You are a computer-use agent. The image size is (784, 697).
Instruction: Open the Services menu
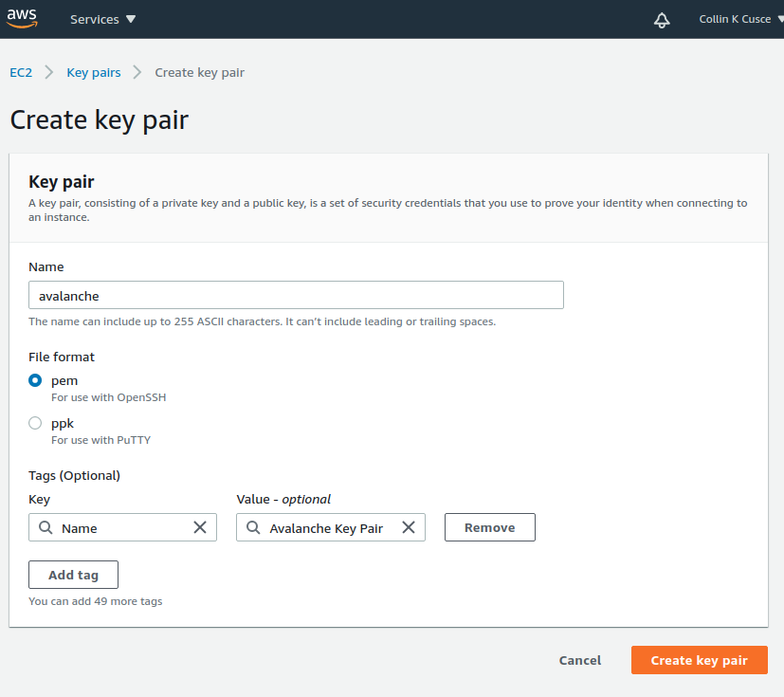click(102, 18)
